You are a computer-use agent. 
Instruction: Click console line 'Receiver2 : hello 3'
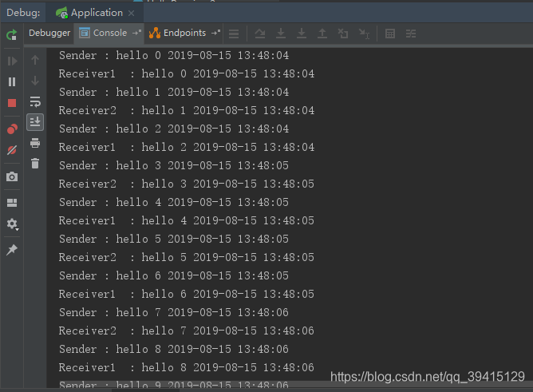point(187,184)
